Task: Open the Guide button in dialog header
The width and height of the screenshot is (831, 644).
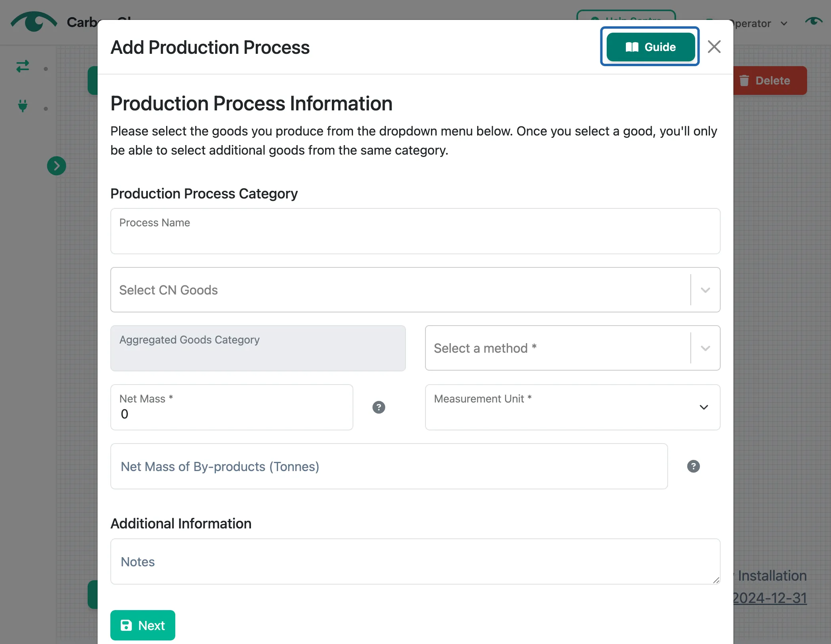Action: click(x=650, y=47)
